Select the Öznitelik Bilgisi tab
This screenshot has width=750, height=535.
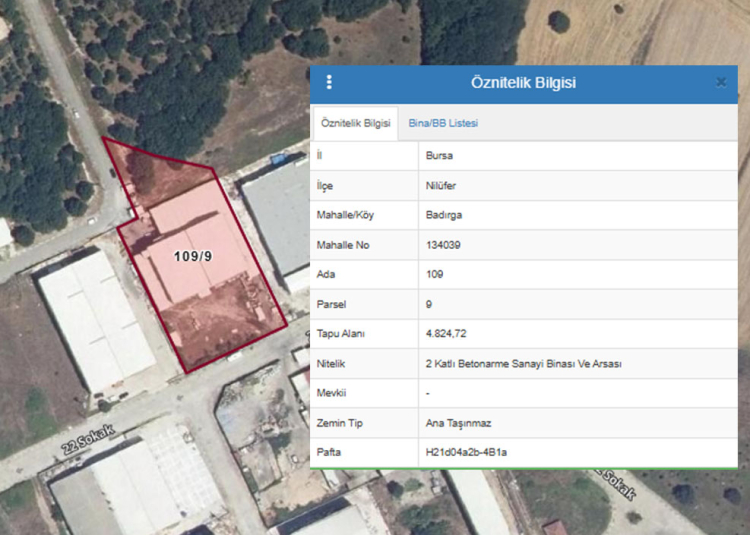tap(354, 123)
